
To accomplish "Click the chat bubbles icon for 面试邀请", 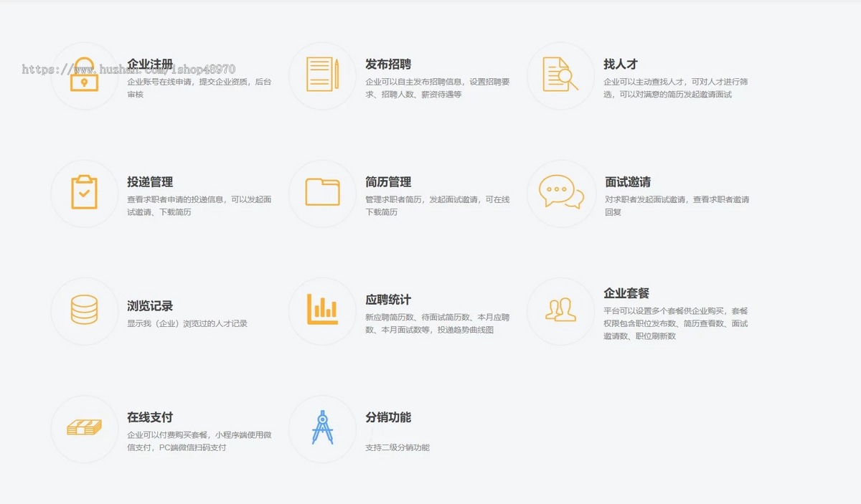I will [x=561, y=192].
